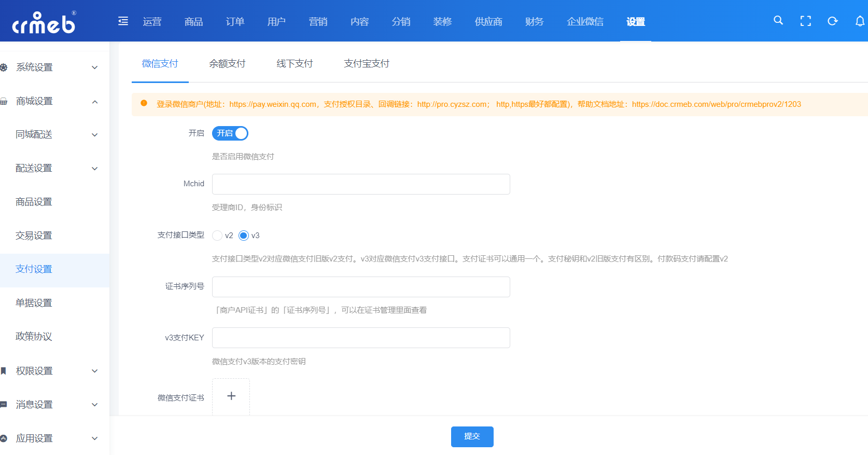The width and height of the screenshot is (868, 455).
Task: Open 企业微信 top menu
Action: pos(585,21)
